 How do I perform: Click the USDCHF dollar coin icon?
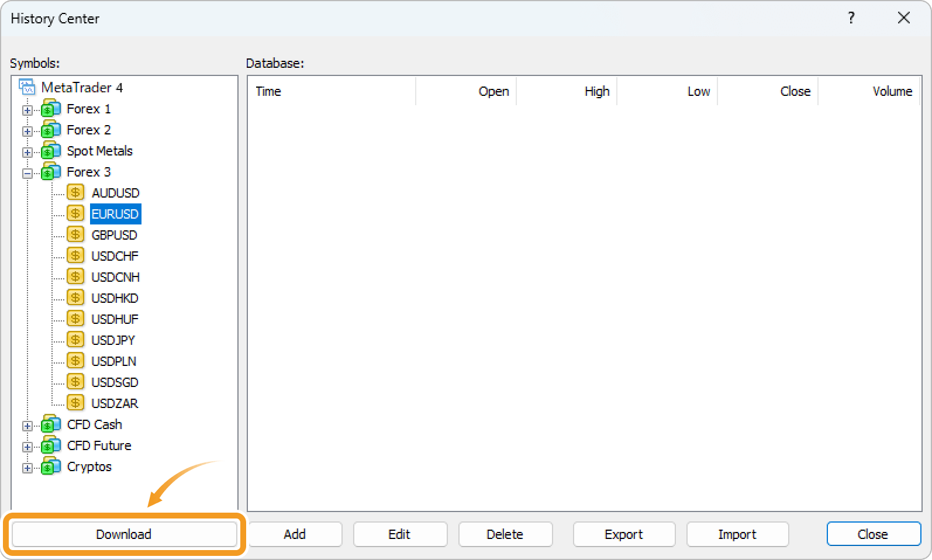click(75, 255)
